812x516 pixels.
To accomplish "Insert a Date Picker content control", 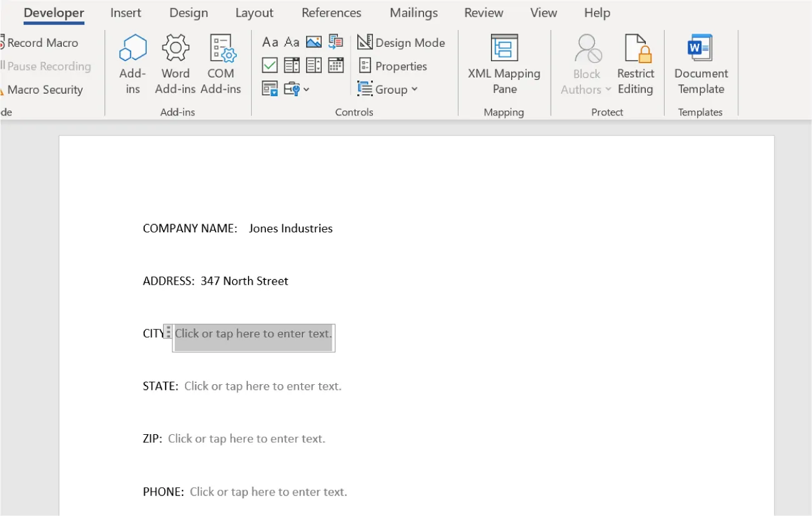I will [x=335, y=65].
